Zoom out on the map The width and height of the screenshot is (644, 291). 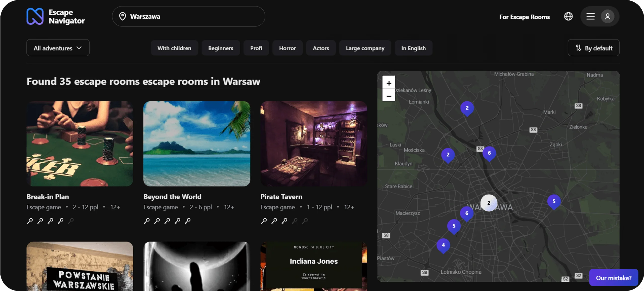pos(389,96)
